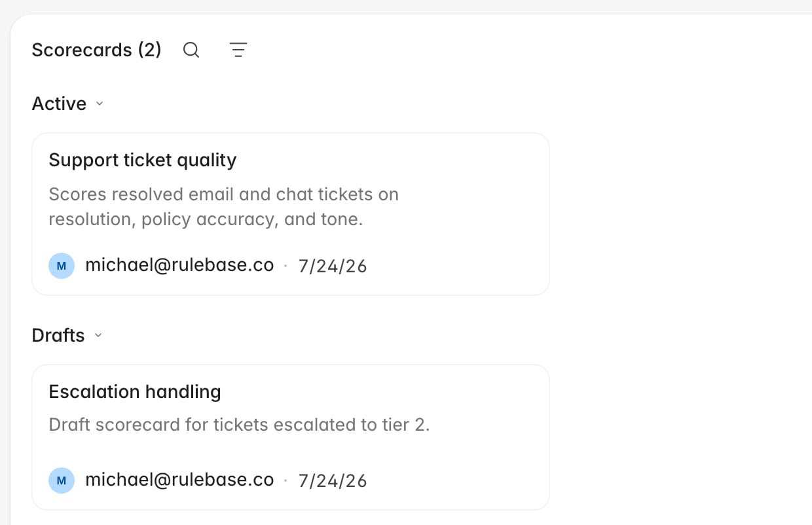
Task: Click the M avatar in the Escalation handling card
Action: pyautogui.click(x=62, y=480)
